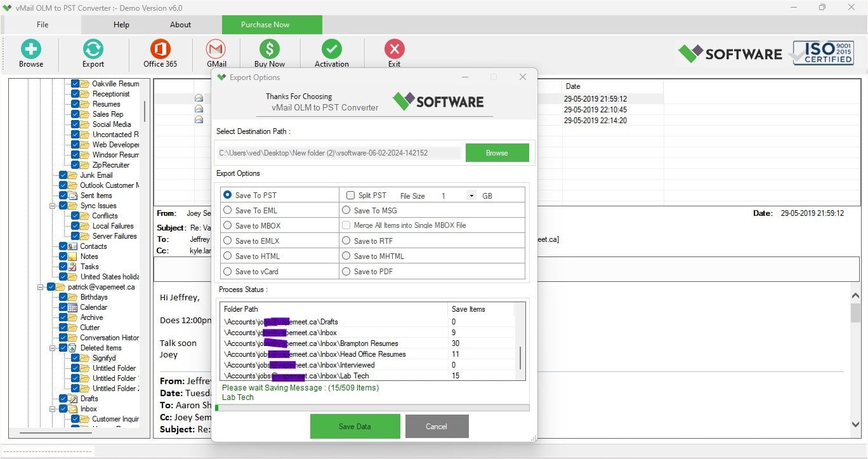This screenshot has width=868, height=459.
Task: Click the Deleted Items recycle icon
Action: coord(73,348)
